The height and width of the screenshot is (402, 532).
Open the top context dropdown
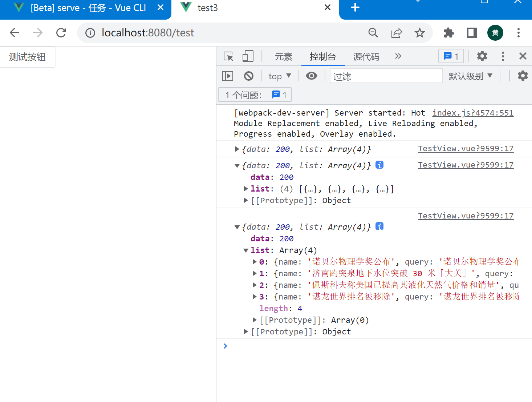coord(280,76)
